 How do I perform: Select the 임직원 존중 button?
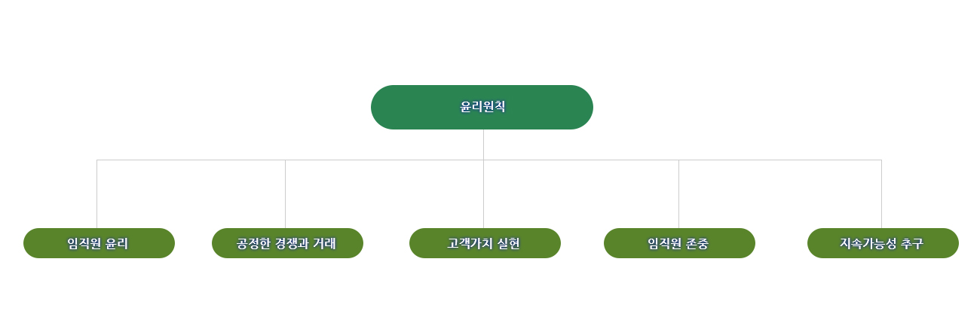[679, 243]
